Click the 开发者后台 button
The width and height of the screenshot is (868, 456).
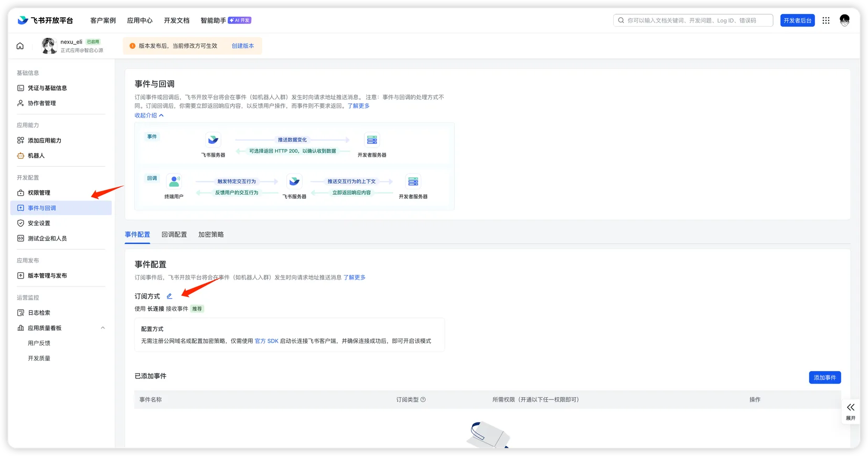tap(797, 20)
